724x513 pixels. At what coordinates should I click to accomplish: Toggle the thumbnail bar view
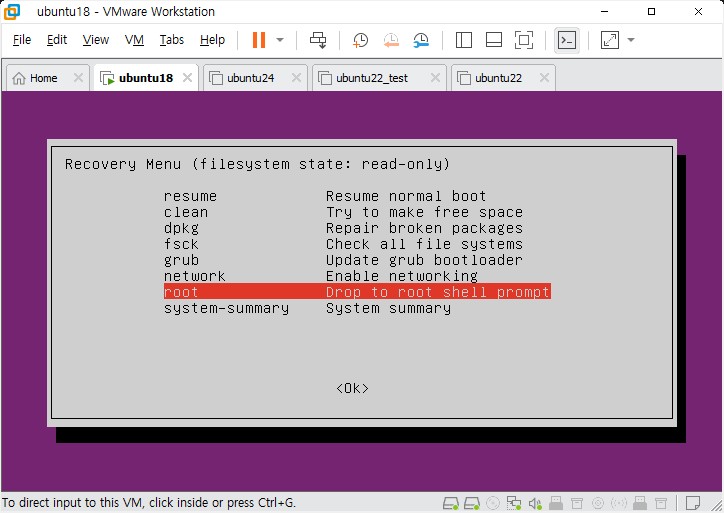click(x=494, y=40)
